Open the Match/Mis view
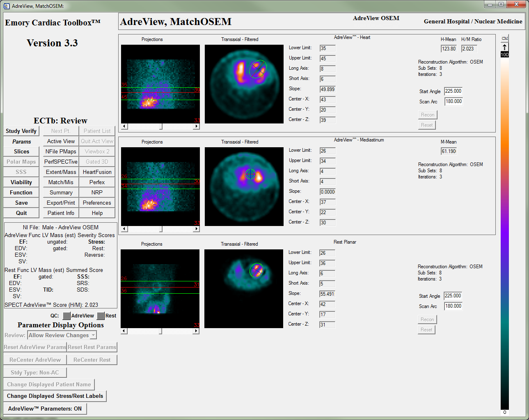 61,182
